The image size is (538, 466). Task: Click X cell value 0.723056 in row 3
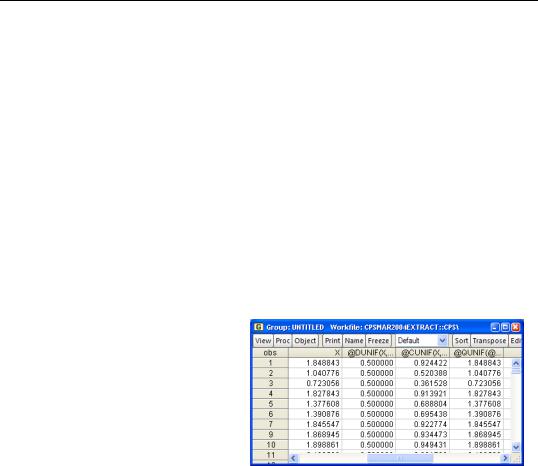click(x=315, y=383)
